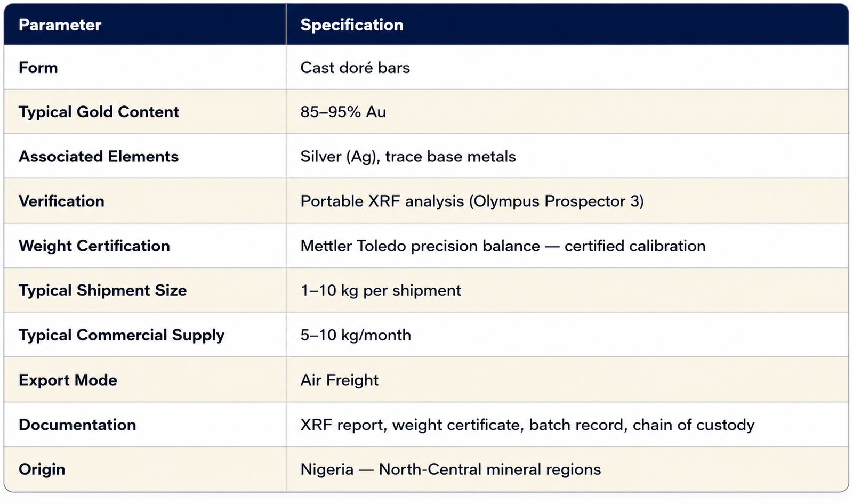Click Silver (Ag), trace base metals text
Screen dimensions: 853x504
pos(408,157)
